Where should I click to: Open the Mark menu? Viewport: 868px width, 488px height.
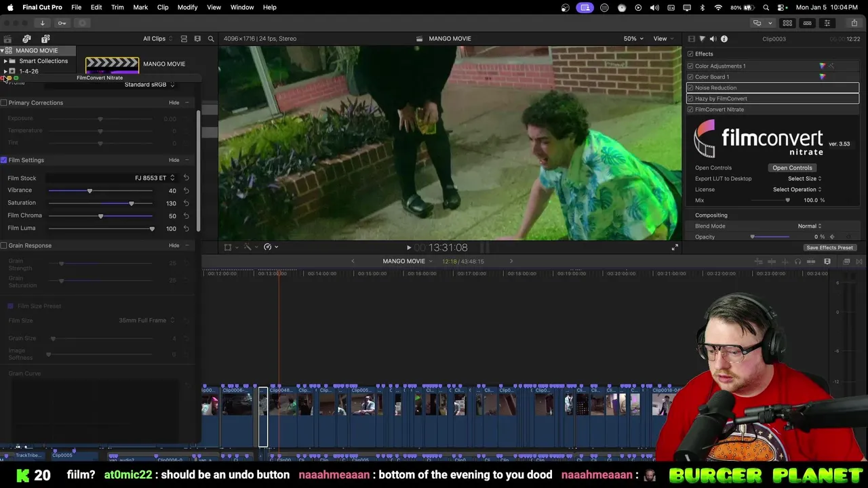pyautogui.click(x=140, y=7)
